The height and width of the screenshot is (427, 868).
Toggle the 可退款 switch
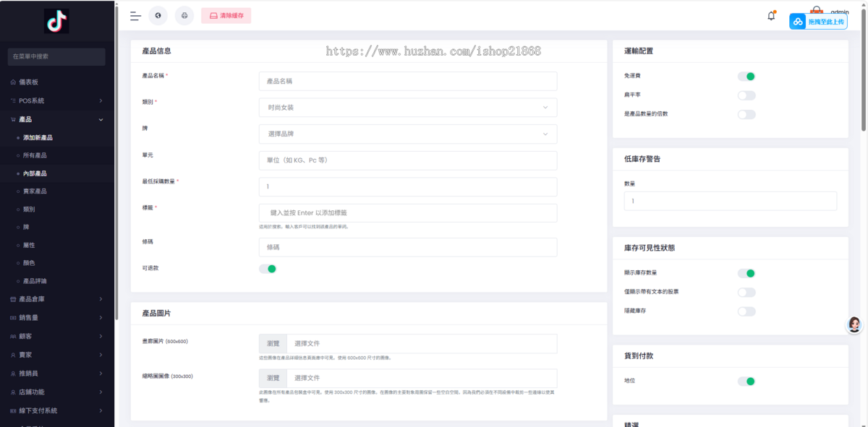(x=268, y=269)
